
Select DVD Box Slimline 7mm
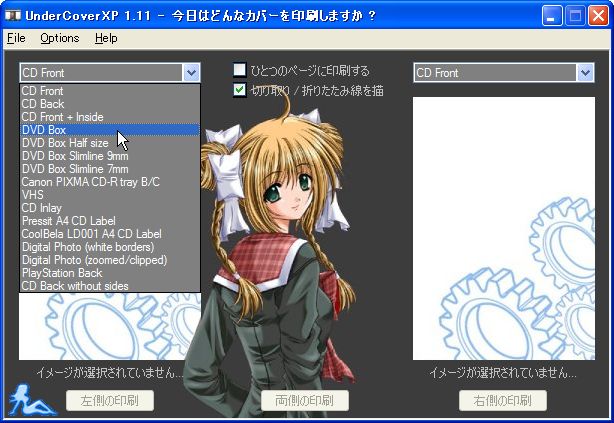click(x=110, y=169)
